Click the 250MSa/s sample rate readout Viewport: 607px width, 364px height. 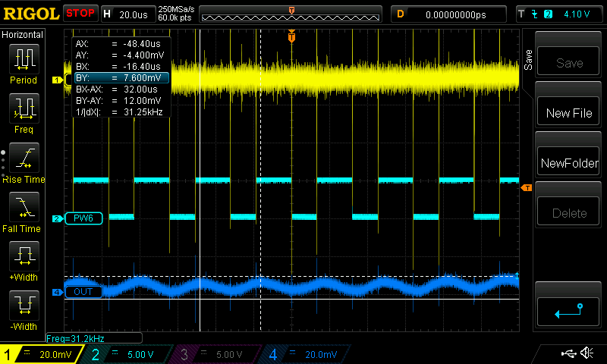[x=176, y=9]
